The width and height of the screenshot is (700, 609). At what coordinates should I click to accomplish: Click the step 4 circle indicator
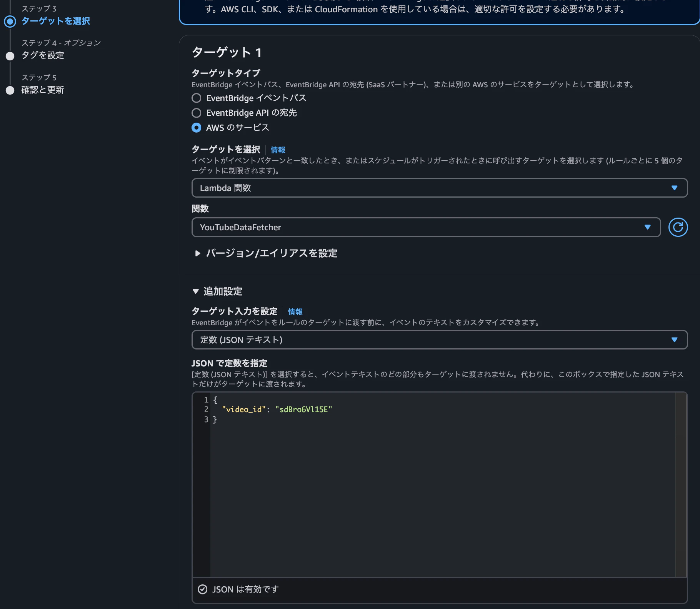[x=10, y=56]
